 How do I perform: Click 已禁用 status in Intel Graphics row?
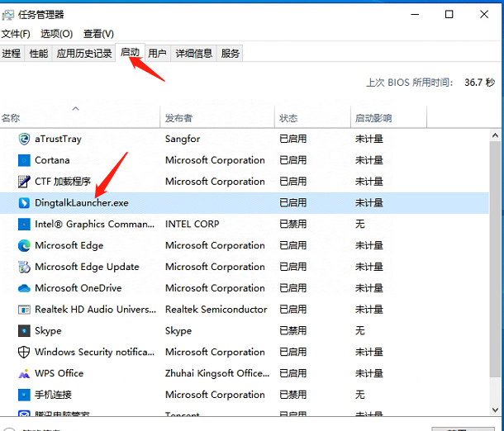[x=292, y=225]
